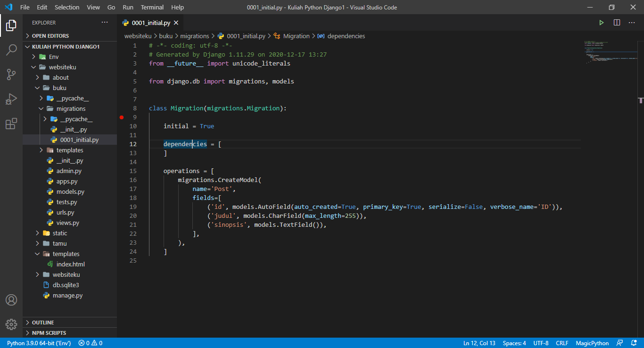The image size is (644, 348).
Task: Select the Source Control icon
Action: point(11,75)
